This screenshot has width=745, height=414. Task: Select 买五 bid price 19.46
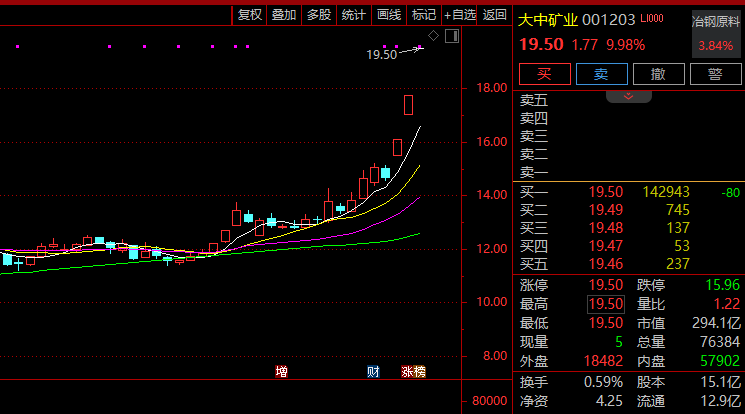606,264
